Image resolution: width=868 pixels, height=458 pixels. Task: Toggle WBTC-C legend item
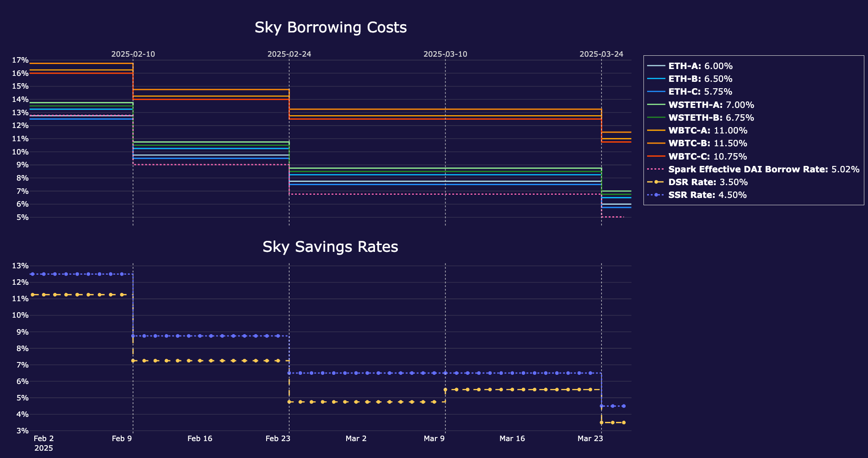pyautogui.click(x=697, y=156)
